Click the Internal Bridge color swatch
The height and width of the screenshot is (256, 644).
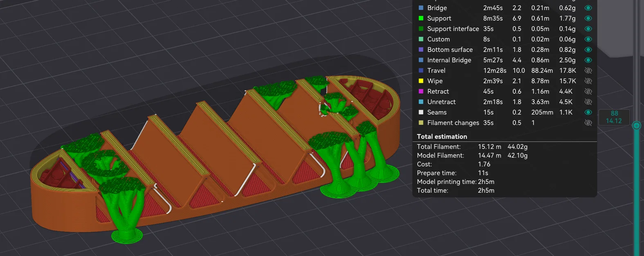click(x=421, y=60)
